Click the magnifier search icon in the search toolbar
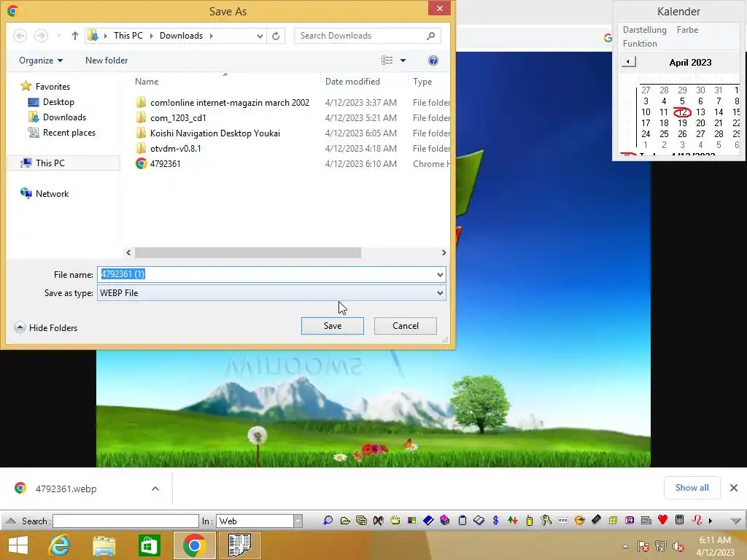 328,521
